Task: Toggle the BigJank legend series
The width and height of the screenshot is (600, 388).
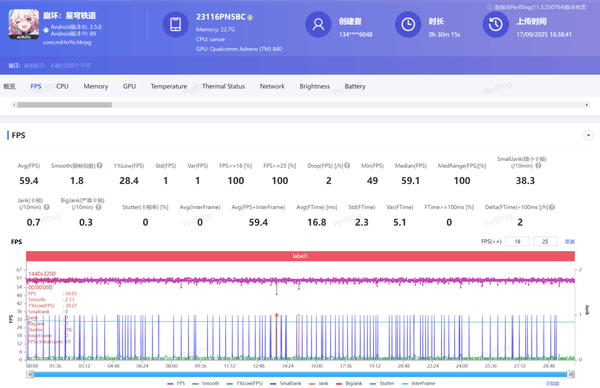Action: point(349,383)
